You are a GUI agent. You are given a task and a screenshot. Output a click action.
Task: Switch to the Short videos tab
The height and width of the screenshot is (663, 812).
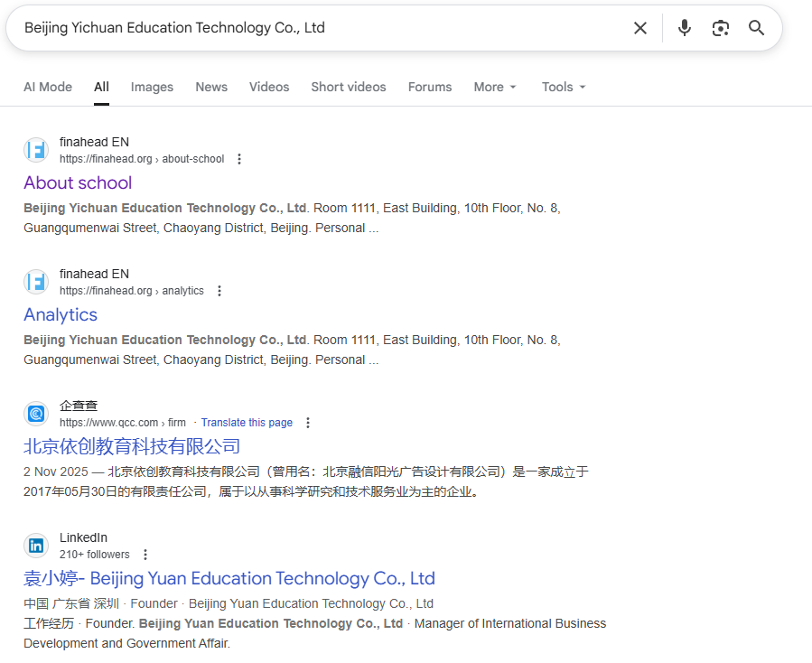click(348, 87)
